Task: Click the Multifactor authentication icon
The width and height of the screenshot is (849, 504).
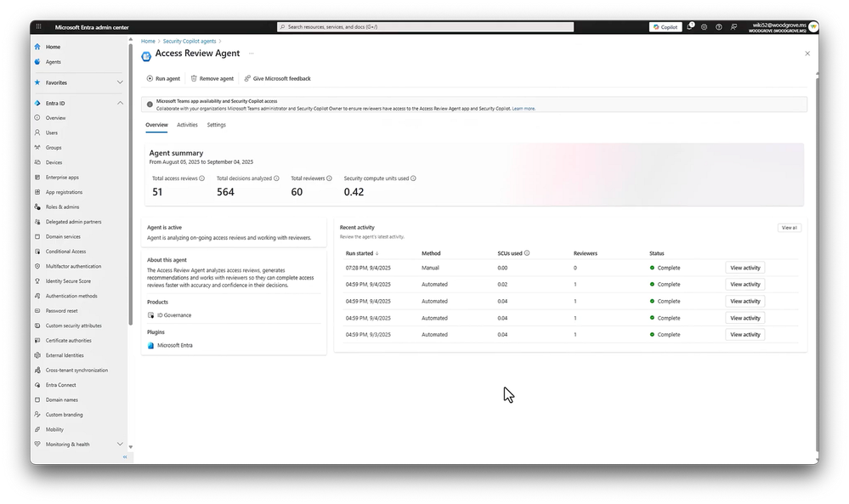Action: point(37,266)
